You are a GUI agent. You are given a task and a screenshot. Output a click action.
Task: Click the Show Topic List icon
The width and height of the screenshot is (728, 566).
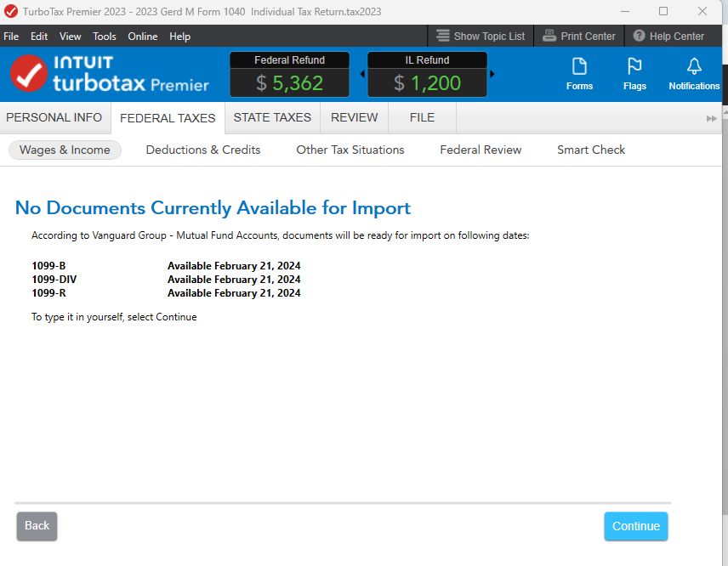click(x=441, y=36)
